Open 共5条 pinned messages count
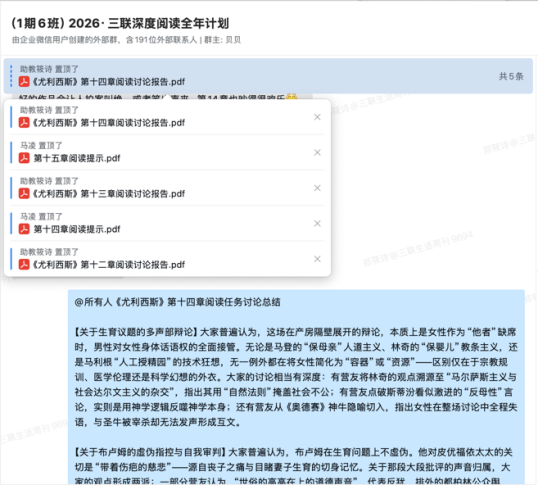The width and height of the screenshot is (539, 486). coord(511,76)
